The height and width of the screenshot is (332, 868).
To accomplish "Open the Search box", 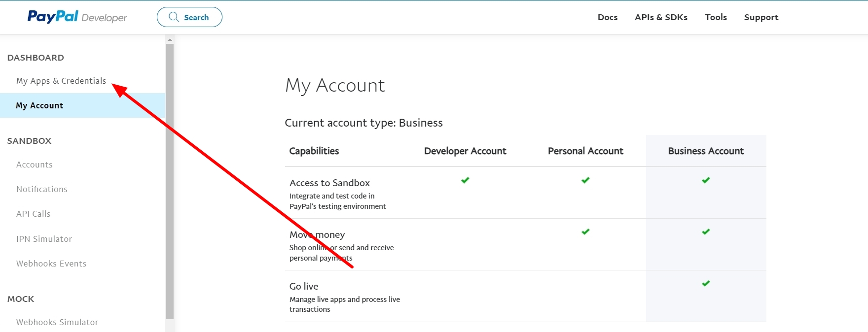I will [x=189, y=17].
